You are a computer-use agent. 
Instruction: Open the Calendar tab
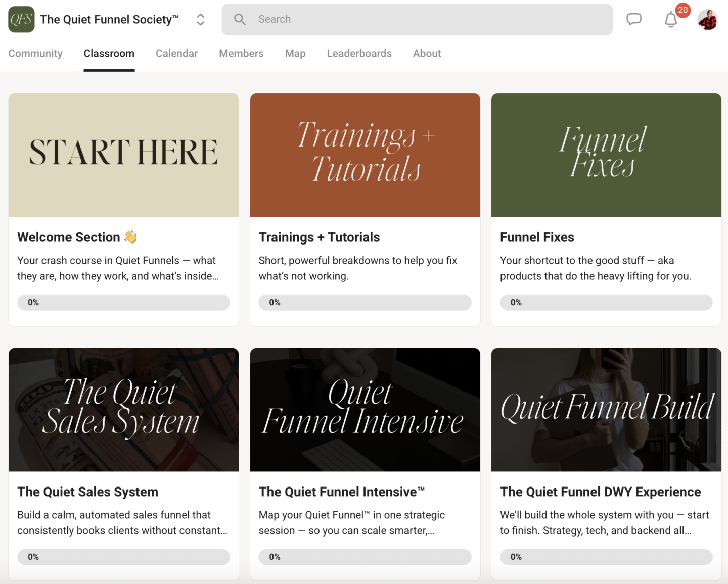coord(176,53)
